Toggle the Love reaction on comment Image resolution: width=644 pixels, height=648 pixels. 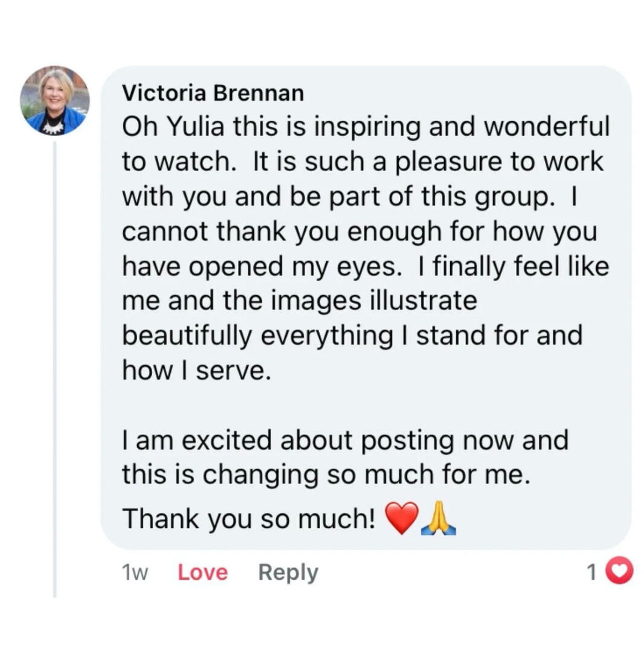202,573
